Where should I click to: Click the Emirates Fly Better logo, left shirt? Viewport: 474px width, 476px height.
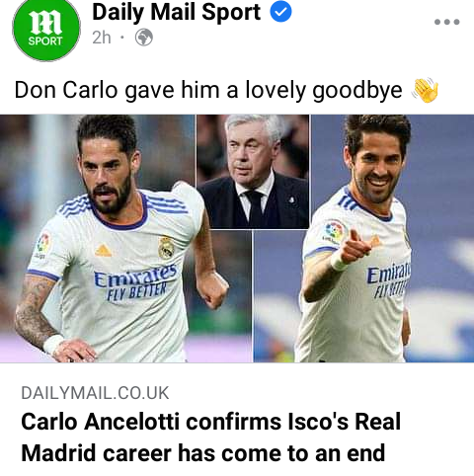coord(135,282)
